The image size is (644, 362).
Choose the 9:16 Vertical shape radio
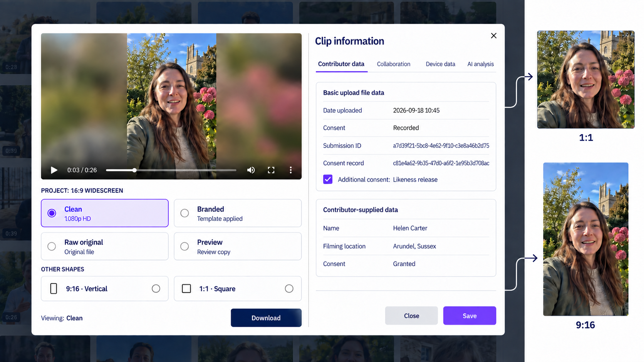156,289
